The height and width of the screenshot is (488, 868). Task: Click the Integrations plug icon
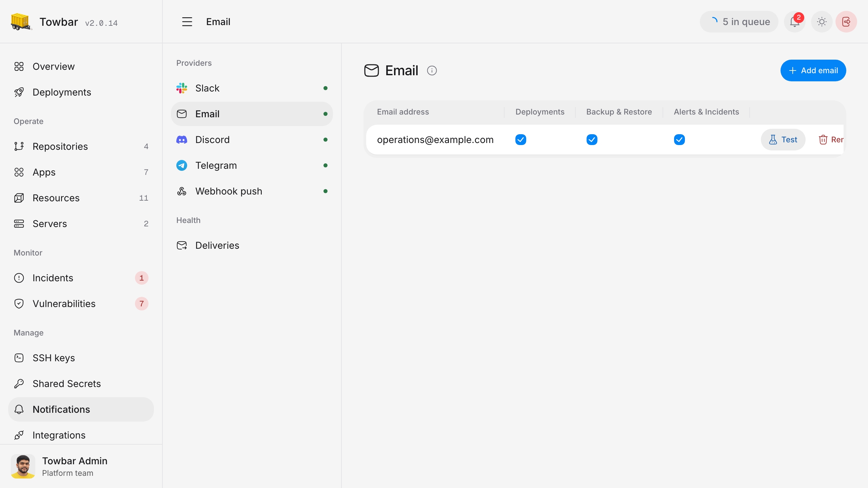(19, 435)
